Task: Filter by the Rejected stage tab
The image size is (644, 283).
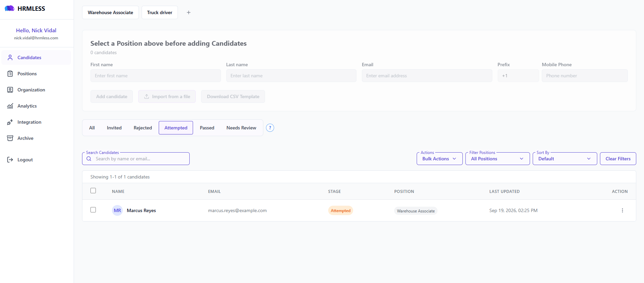Action: pyautogui.click(x=143, y=128)
